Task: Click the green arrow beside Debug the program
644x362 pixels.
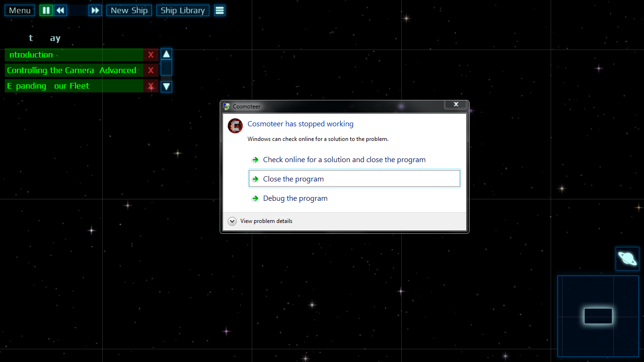Action: 255,198
